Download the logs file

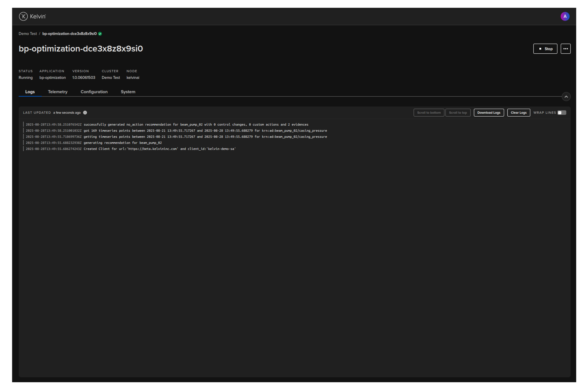488,113
